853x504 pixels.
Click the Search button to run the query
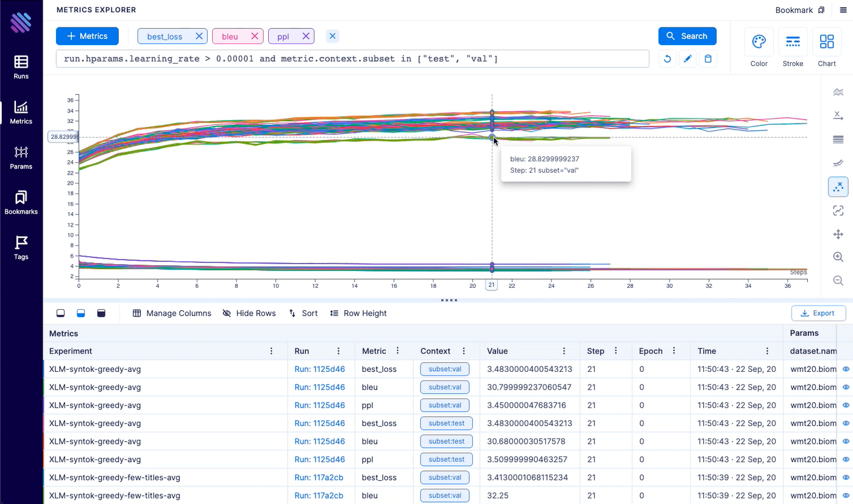[x=687, y=36]
